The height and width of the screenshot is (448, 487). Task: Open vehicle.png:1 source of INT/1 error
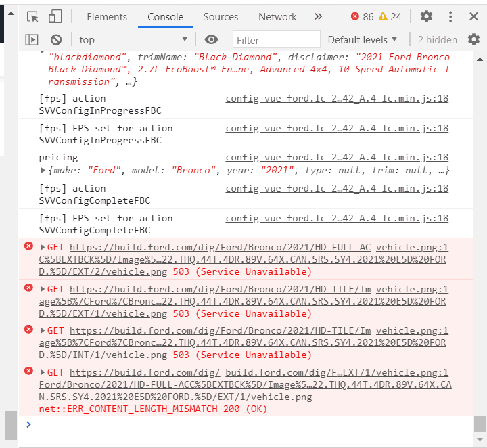(x=412, y=330)
